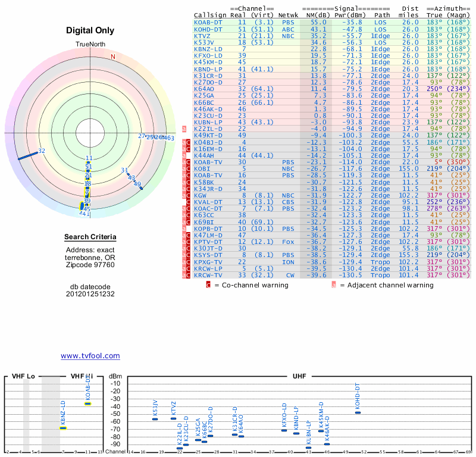Select callsign KUBN-LP in the table

208,123
